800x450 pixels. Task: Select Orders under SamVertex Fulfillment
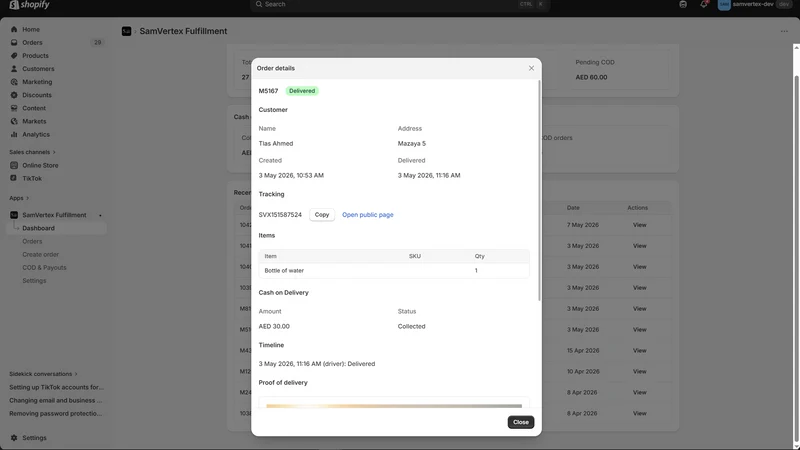pyautogui.click(x=32, y=241)
